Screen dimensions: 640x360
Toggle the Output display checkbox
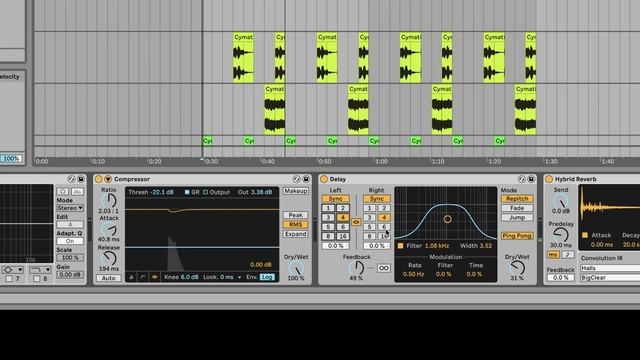pos(205,192)
